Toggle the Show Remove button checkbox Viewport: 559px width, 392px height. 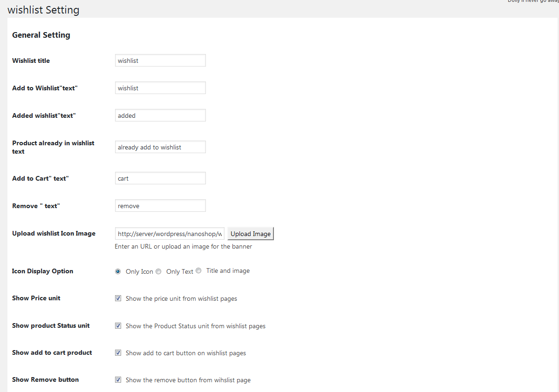[118, 380]
